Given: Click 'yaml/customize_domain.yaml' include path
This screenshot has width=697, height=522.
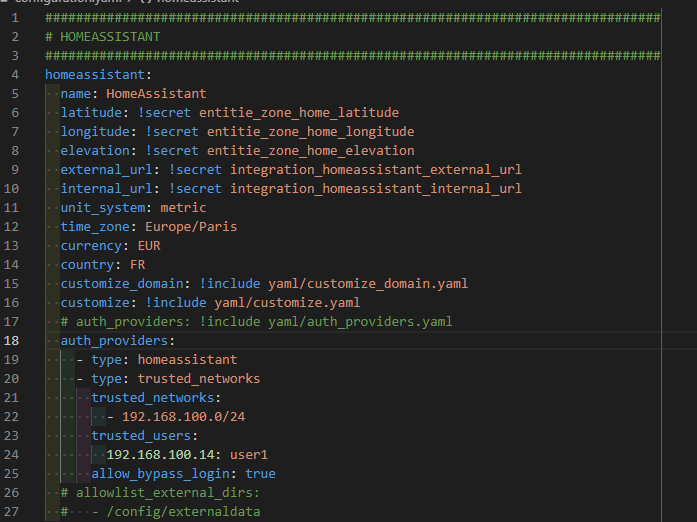Looking at the screenshot, I should pyautogui.click(x=368, y=284).
